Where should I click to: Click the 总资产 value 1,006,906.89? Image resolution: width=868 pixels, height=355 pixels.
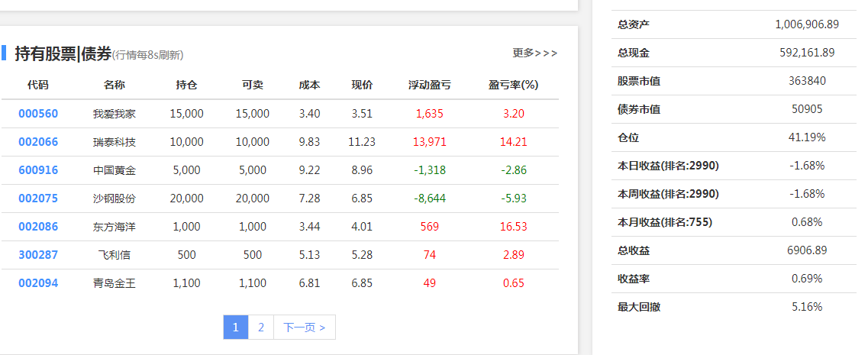pos(806,24)
